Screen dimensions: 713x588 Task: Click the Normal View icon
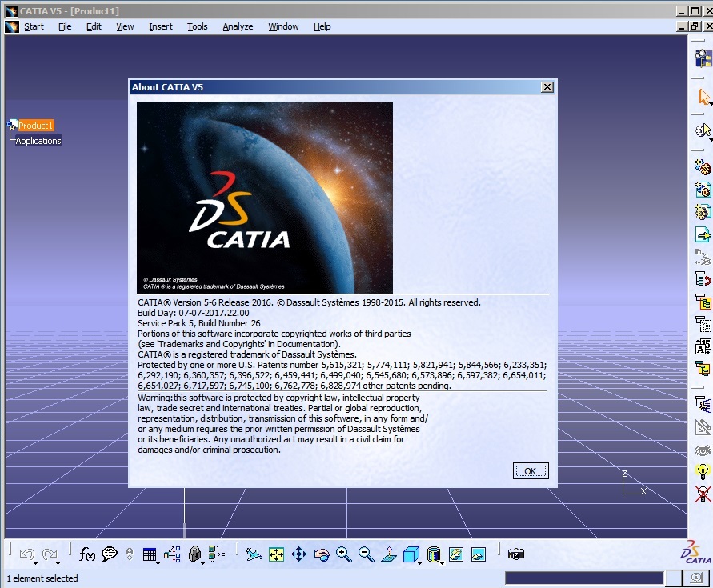389,554
